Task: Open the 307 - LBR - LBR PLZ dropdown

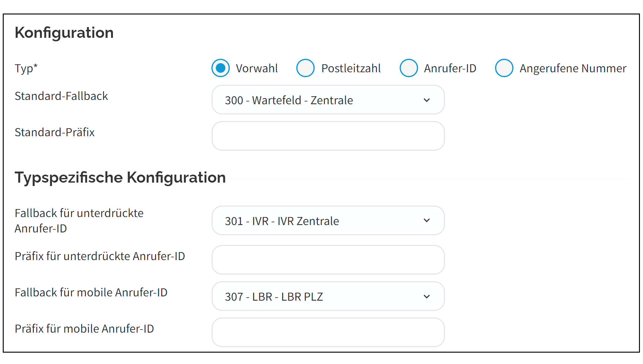Action: (328, 296)
